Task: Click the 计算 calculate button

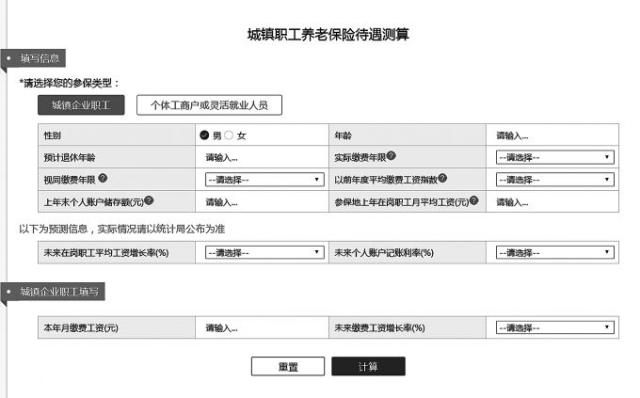Action: (368, 366)
